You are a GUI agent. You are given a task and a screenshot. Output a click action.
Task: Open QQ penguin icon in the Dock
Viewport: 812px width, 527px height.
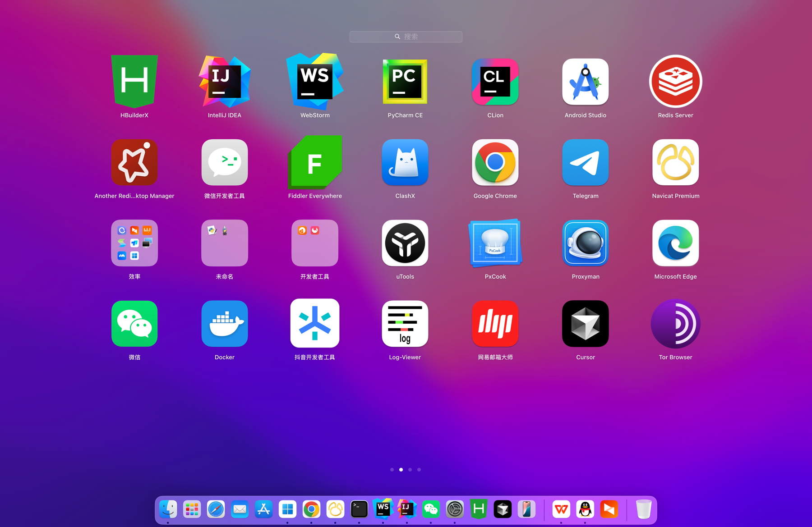pos(585,509)
